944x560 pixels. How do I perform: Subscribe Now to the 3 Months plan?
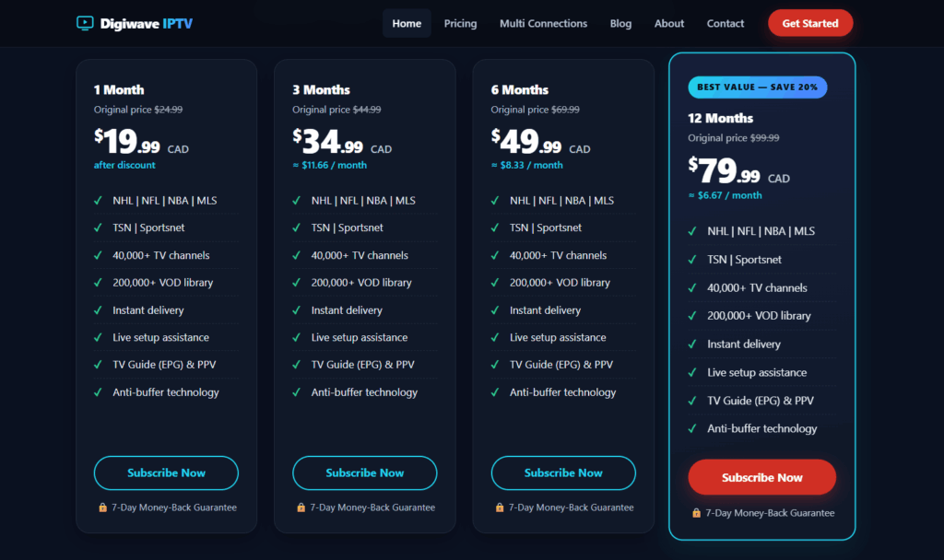365,472
